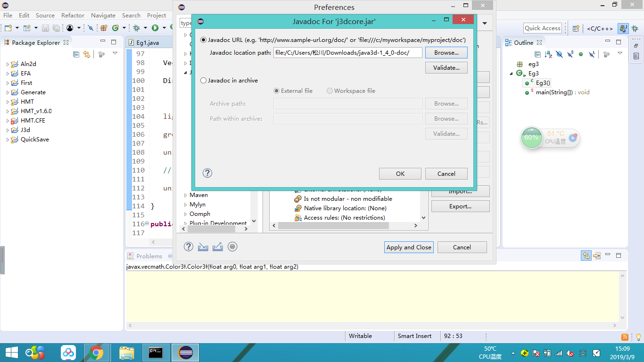Select the 'Javadoc in archive' radio button
This screenshot has width=644, height=362.
(203, 80)
